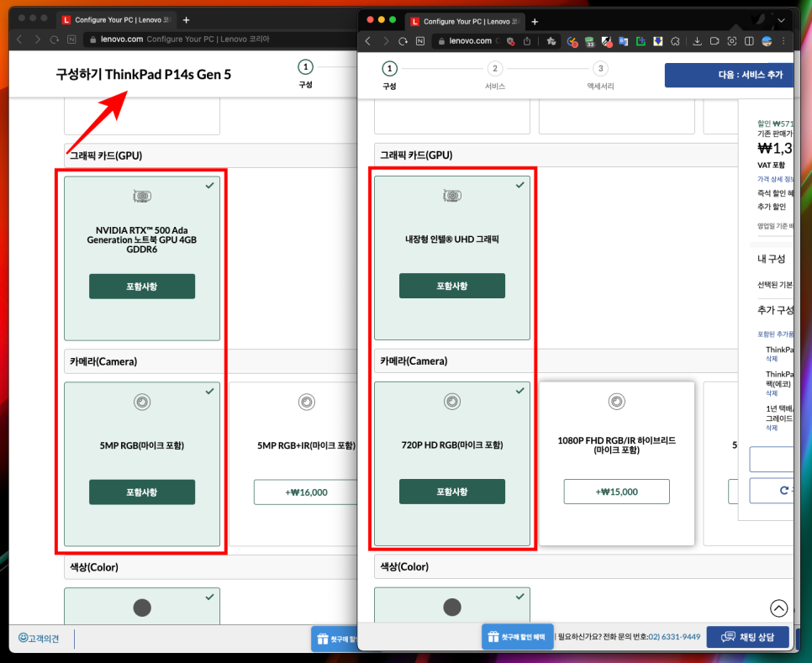Open the profile avatar in right browser toolbar
Viewport: 812px width, 663px height.
(x=767, y=41)
